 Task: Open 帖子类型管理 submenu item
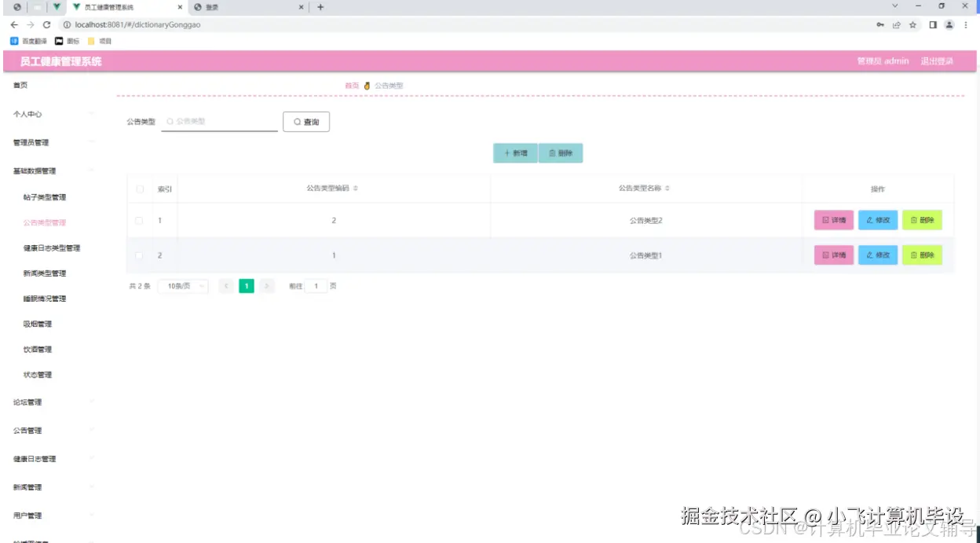pyautogui.click(x=45, y=197)
